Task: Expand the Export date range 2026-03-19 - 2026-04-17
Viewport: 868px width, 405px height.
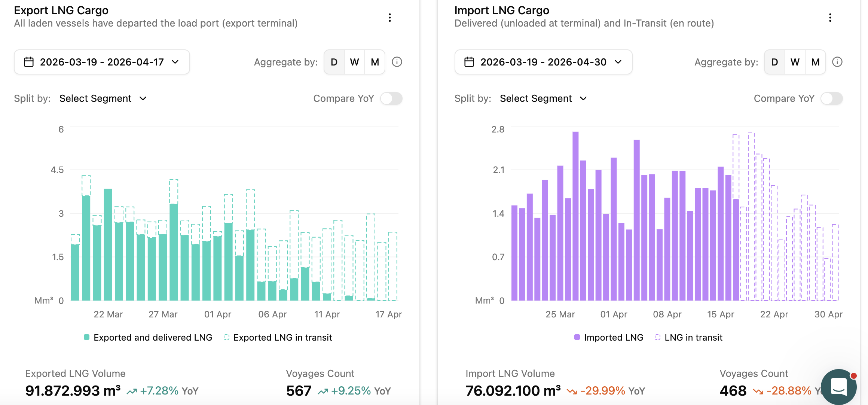Action: tap(102, 62)
